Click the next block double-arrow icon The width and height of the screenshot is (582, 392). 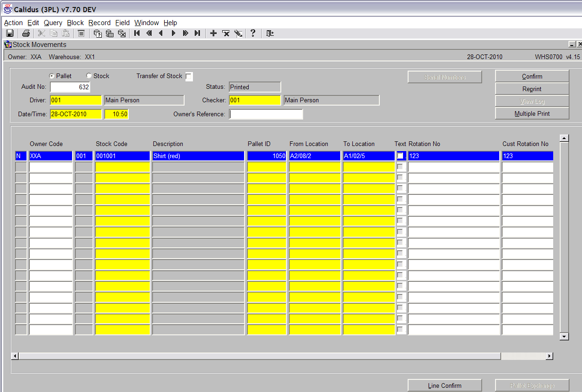pos(185,33)
